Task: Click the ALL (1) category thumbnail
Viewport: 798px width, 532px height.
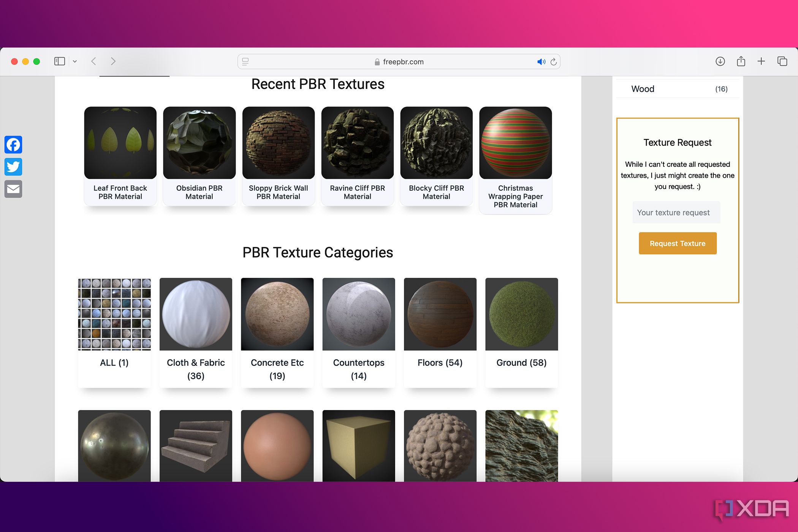Action: [x=114, y=313]
